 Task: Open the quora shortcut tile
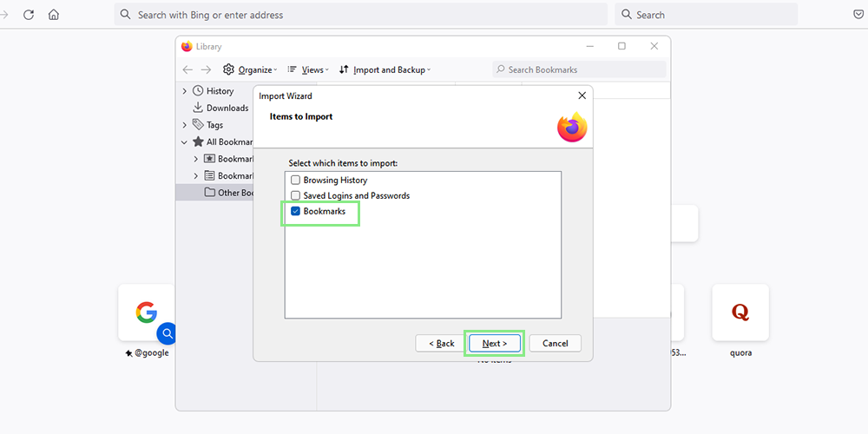tap(740, 312)
